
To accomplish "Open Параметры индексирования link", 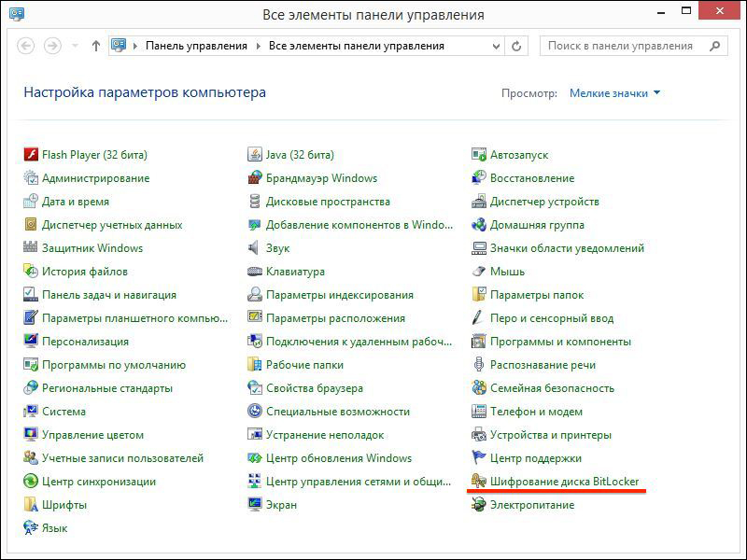I will click(340, 295).
